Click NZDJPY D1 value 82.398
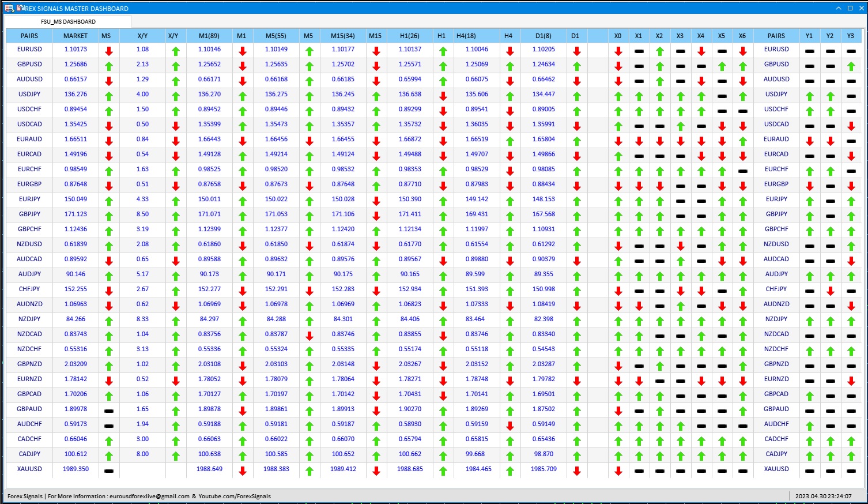 coord(544,319)
